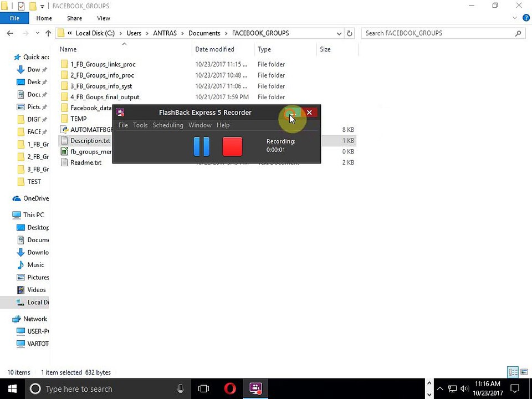The image size is (532, 399).
Task: Switch to the View ribbon tab
Action: pyautogui.click(x=104, y=18)
